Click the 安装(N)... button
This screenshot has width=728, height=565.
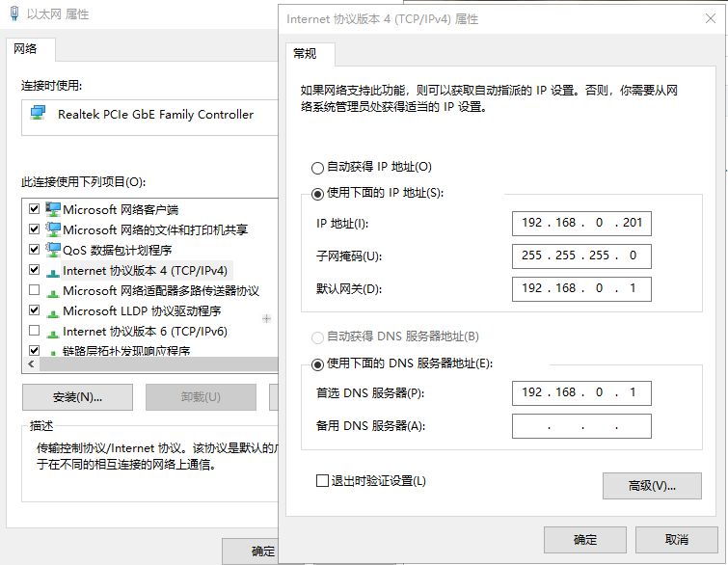tap(77, 397)
